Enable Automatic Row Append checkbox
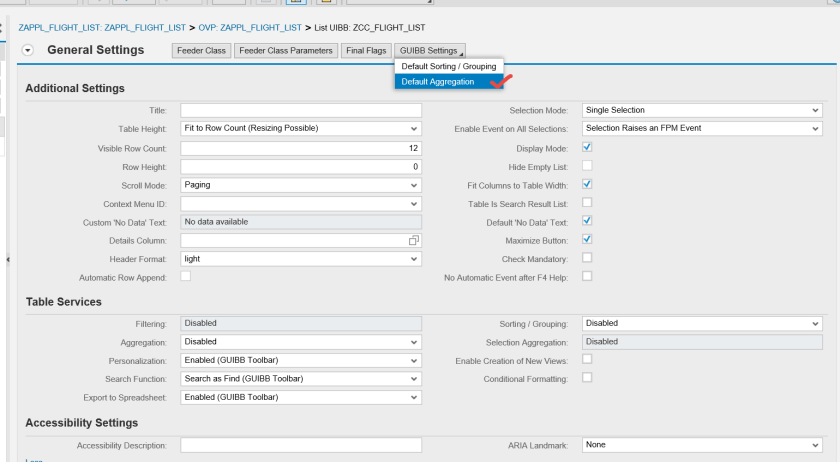 tap(185, 276)
